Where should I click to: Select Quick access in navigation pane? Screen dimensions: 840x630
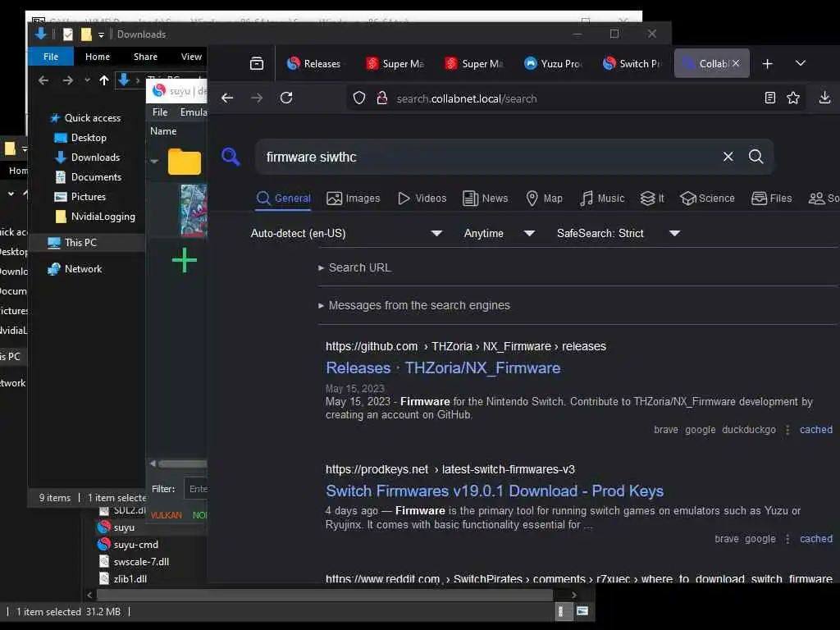[85, 118]
